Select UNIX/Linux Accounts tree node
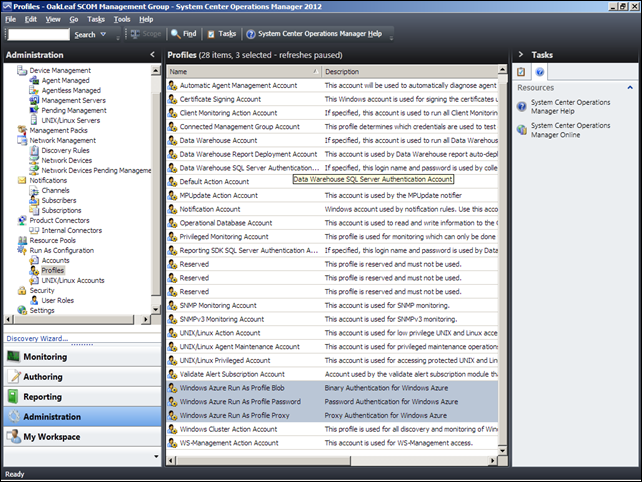The image size is (642, 482). tap(73, 281)
